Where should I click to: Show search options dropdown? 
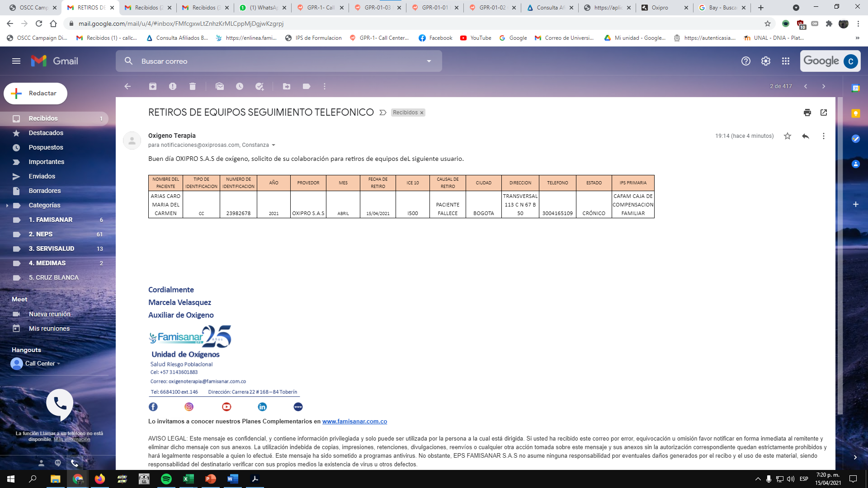[429, 61]
